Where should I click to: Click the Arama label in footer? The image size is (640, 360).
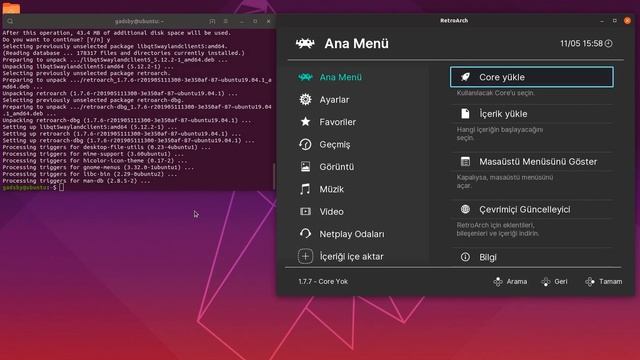[x=517, y=282]
